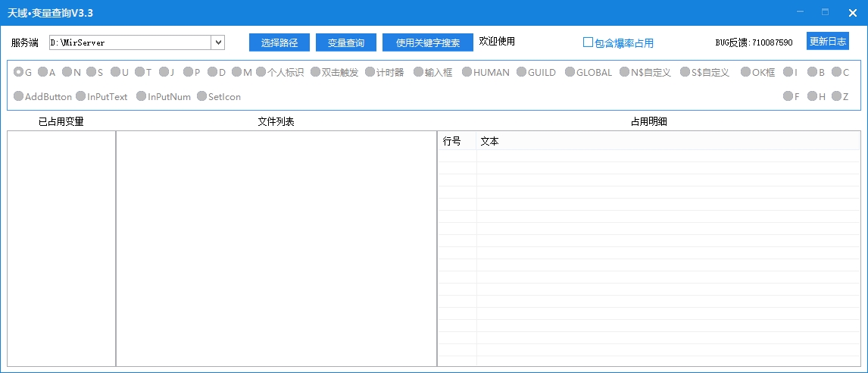Click the 选择路径 button
This screenshot has width=868, height=373.
coord(279,42)
